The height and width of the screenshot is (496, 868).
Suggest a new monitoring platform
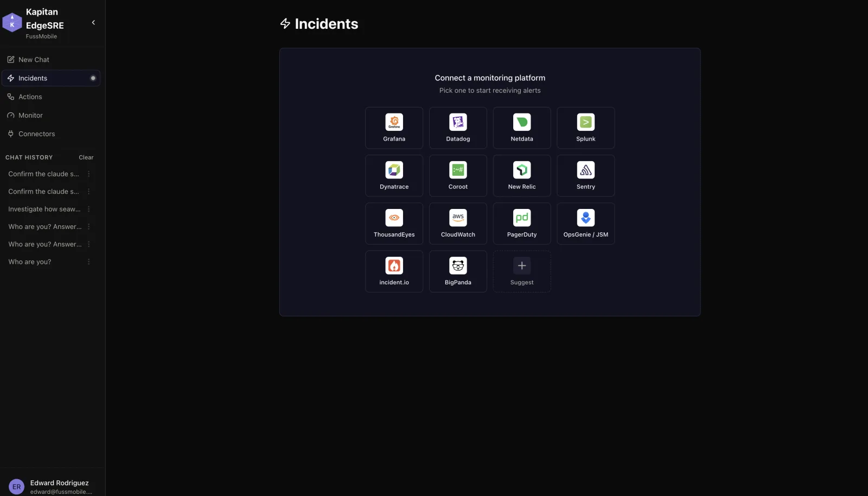(x=522, y=271)
